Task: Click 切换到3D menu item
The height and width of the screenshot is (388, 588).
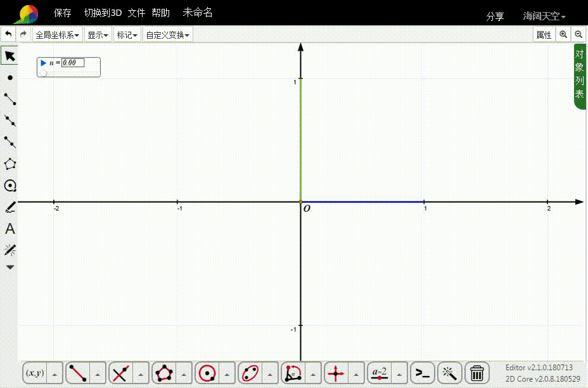Action: click(x=103, y=13)
